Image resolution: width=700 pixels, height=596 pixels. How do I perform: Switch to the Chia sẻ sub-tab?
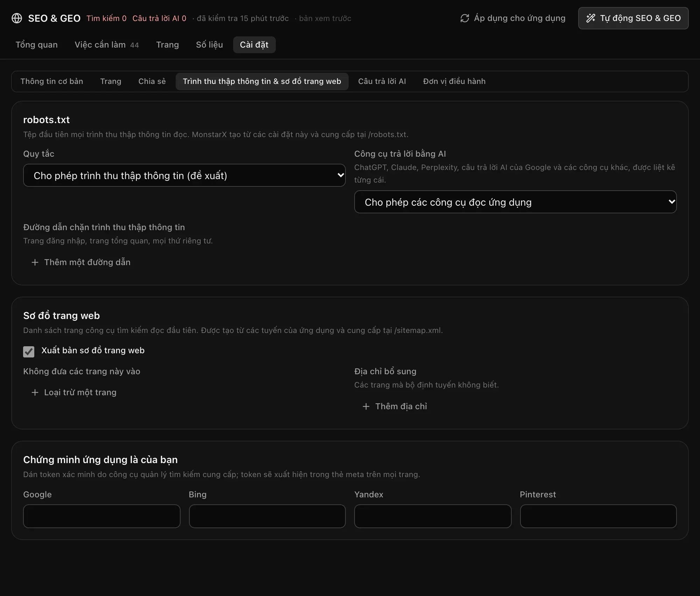(152, 81)
